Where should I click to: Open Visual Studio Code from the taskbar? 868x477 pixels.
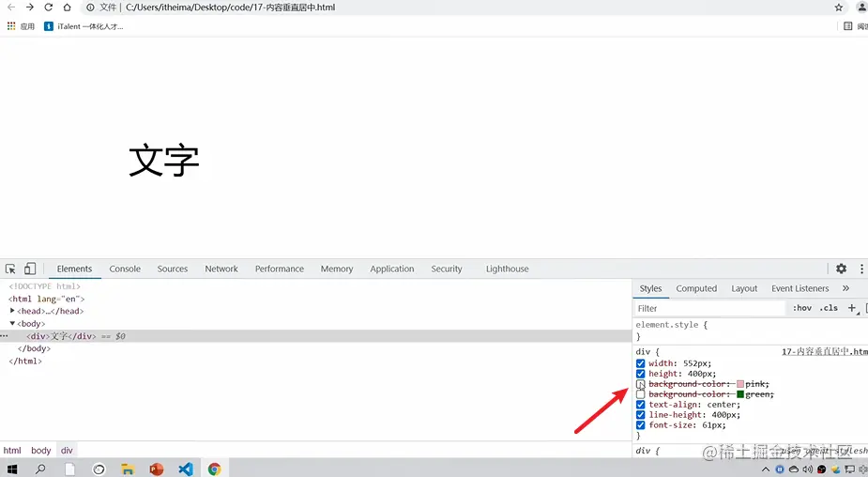pyautogui.click(x=186, y=469)
